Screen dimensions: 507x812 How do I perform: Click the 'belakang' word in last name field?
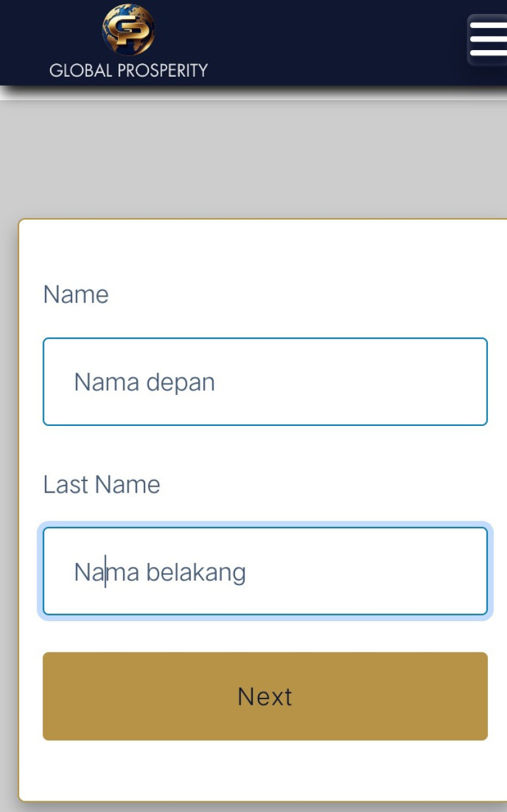click(196, 572)
